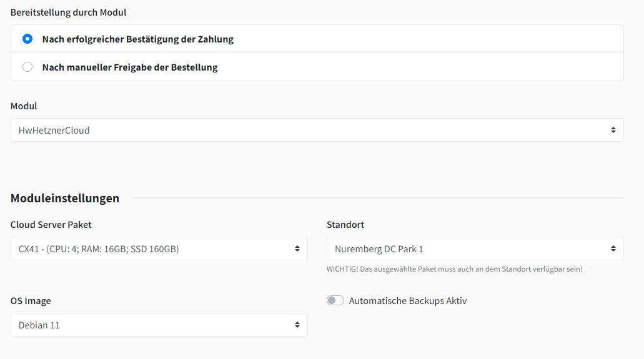Click the WICHTIG hint text below Standort
This screenshot has height=359, width=644.
tap(454, 269)
